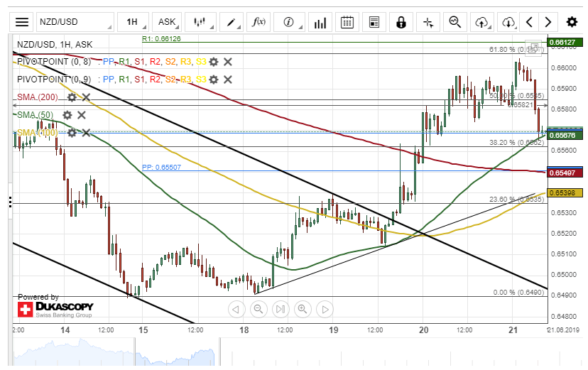The image size is (588, 370).
Task: Open the f(x) indicators menu
Action: (258, 22)
